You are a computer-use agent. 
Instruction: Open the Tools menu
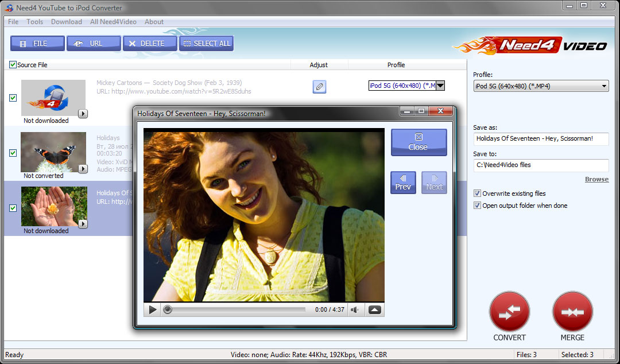(x=35, y=22)
